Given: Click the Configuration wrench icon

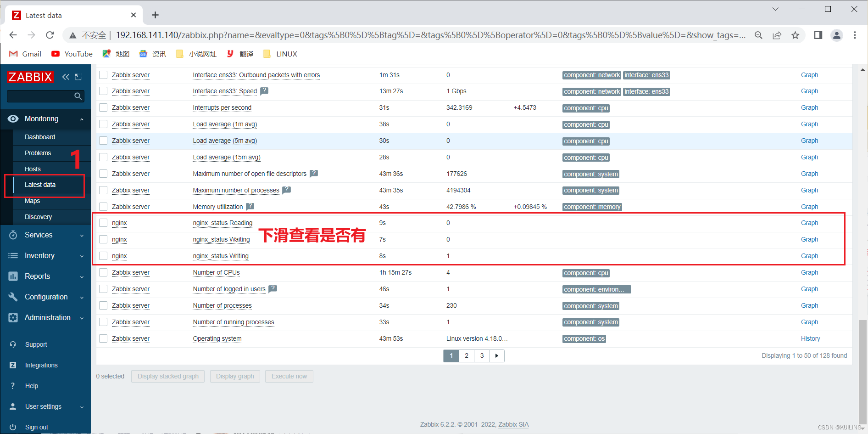Looking at the screenshot, I should point(13,297).
